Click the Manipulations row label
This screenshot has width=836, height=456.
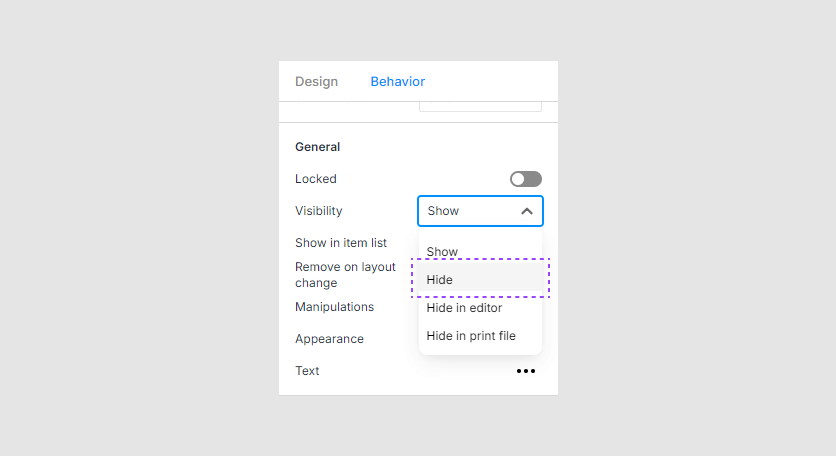click(334, 307)
